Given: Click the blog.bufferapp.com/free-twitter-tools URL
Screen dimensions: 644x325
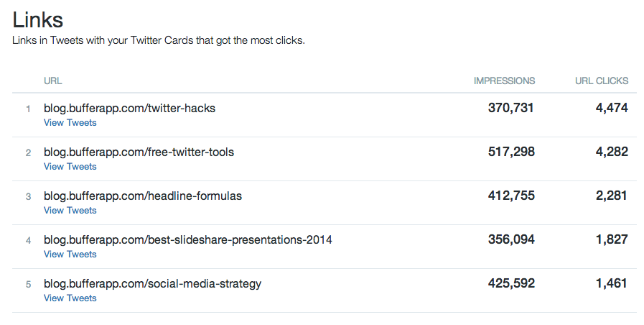Looking at the screenshot, I should [x=139, y=152].
